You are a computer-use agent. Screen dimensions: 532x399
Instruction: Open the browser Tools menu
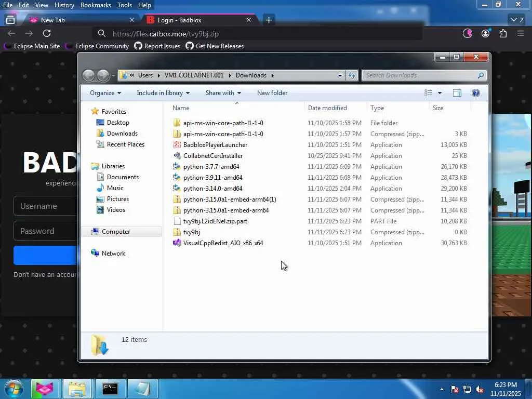(125, 5)
